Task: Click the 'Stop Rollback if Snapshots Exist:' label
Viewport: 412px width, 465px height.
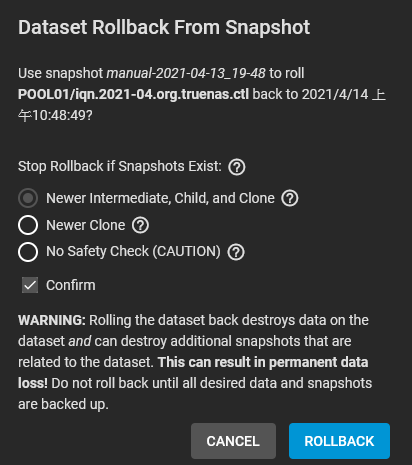Action: click(x=120, y=166)
